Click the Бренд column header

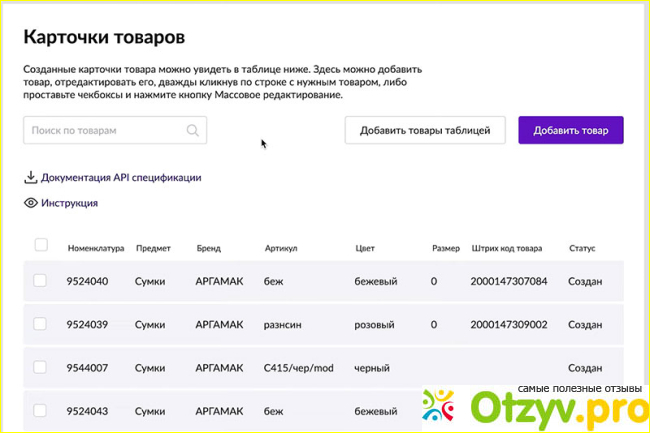[x=210, y=248]
